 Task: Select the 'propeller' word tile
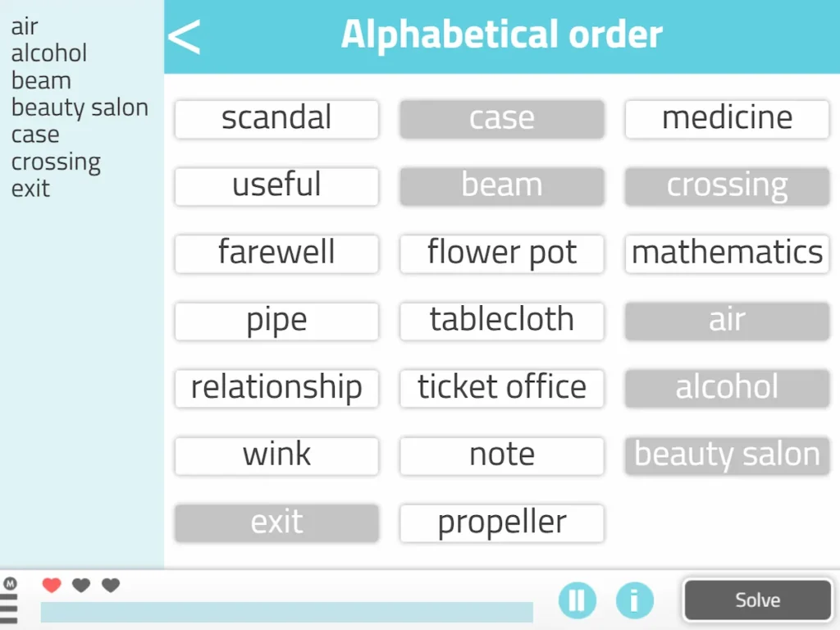click(x=501, y=523)
